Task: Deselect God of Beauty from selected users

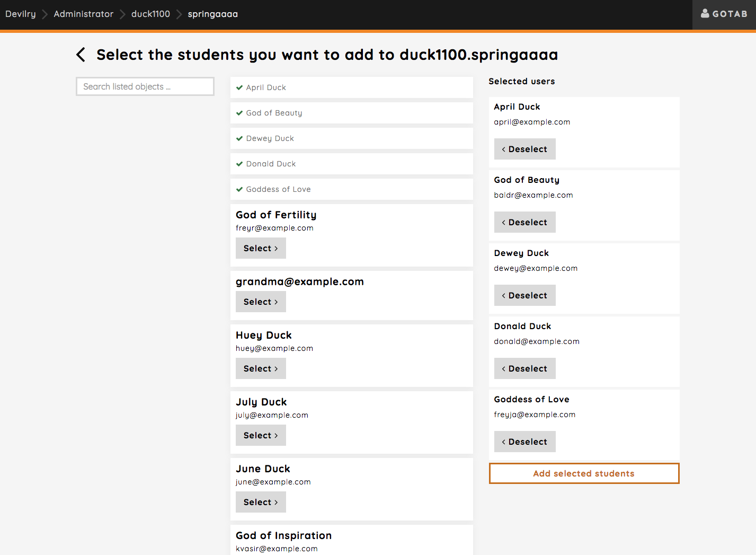Action: (524, 222)
